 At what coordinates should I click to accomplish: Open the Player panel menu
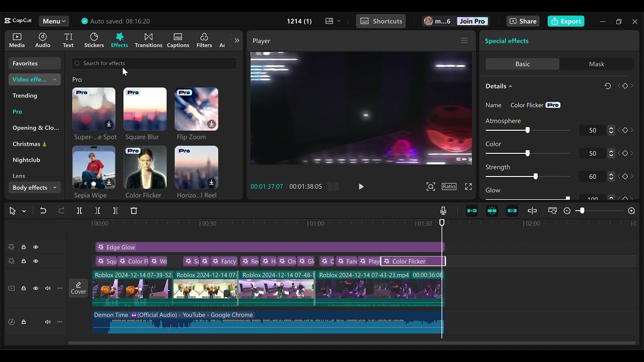pos(464,41)
